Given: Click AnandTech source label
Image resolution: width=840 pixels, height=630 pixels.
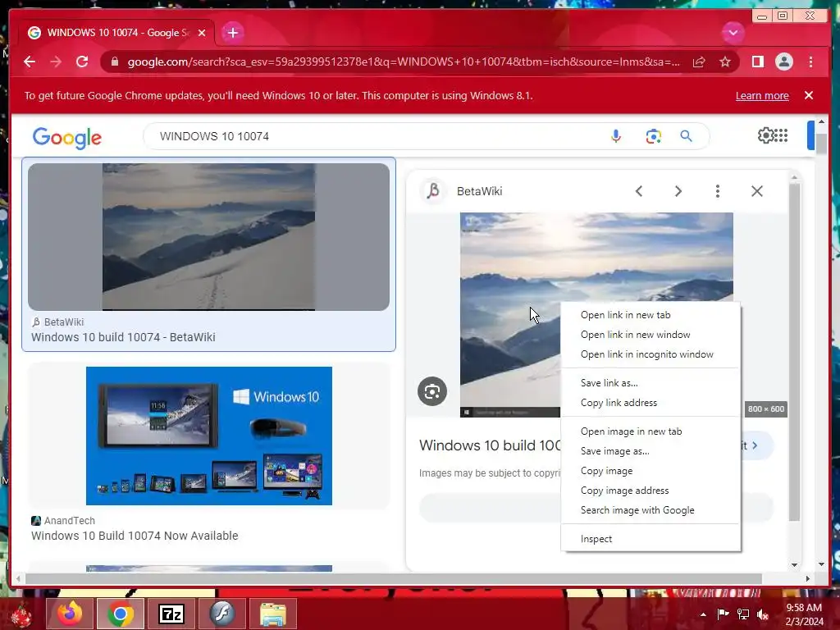Looking at the screenshot, I should 69,521.
